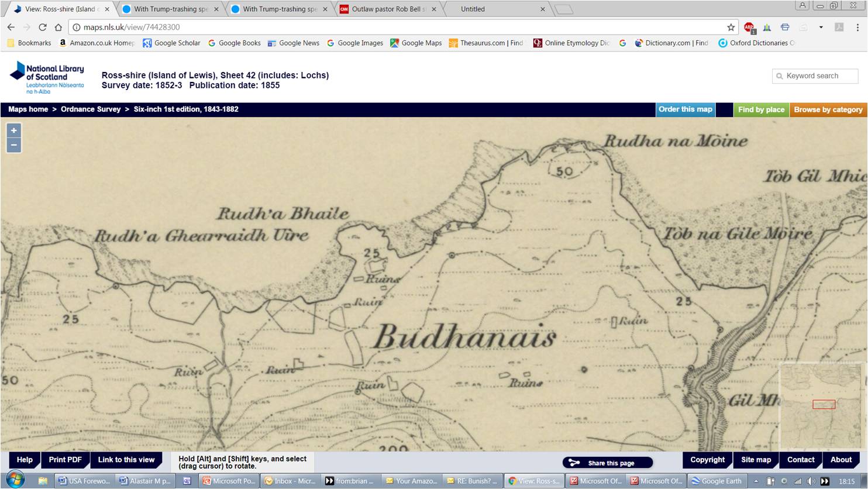The image size is (868, 489).
Task: Switch to the Outlaw pastor Rob Bell tab
Action: click(x=388, y=9)
